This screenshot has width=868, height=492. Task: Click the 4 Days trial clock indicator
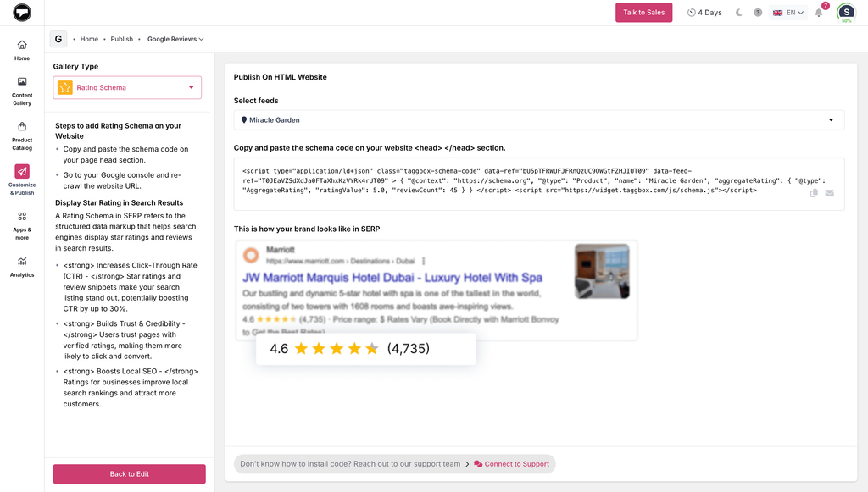pos(704,12)
